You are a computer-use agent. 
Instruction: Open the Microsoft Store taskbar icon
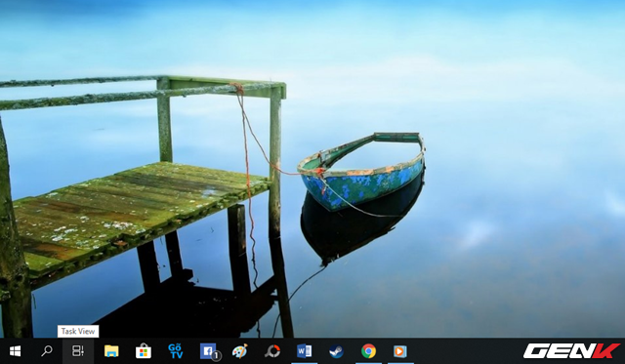[x=144, y=351]
